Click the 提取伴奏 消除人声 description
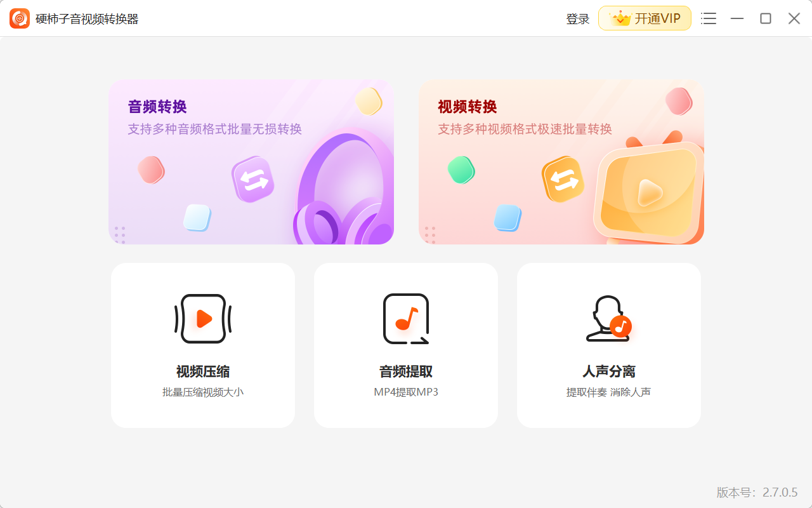 (x=609, y=392)
